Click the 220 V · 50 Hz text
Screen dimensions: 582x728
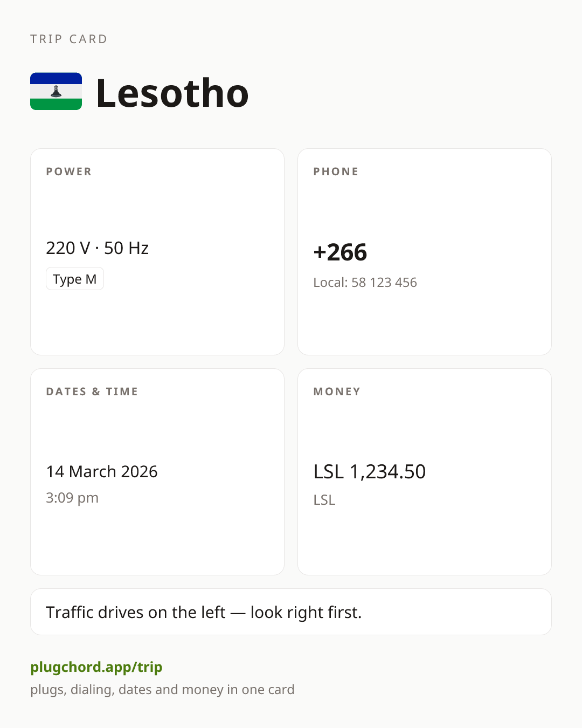coord(98,248)
